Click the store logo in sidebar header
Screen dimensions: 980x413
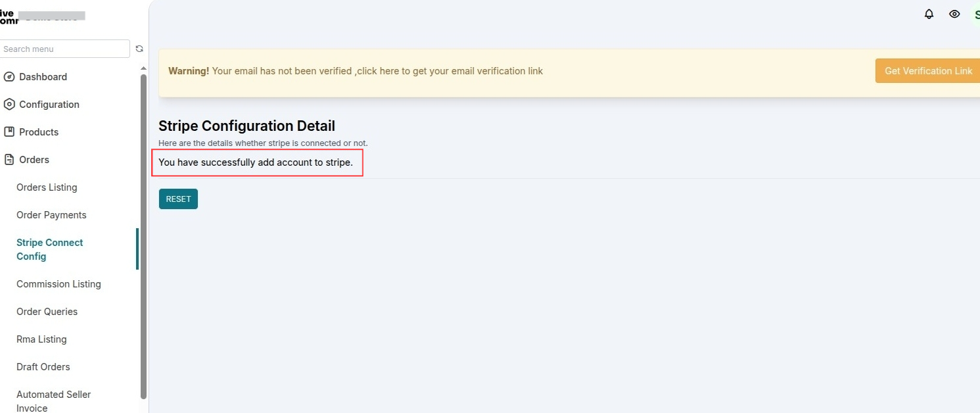click(x=9, y=16)
